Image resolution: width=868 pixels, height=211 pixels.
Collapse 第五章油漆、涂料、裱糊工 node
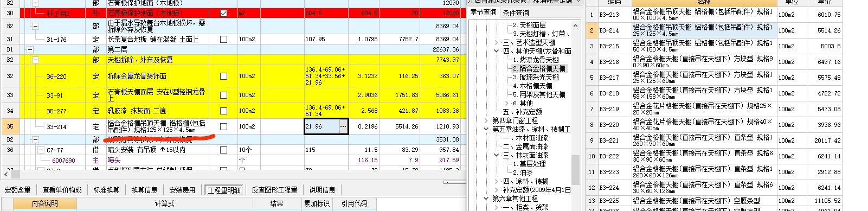(x=486, y=129)
